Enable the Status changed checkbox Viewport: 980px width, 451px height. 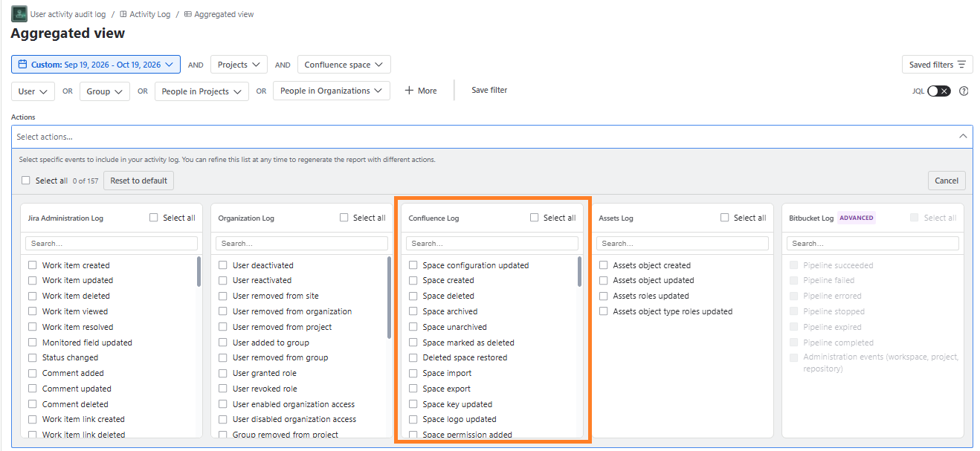click(x=33, y=357)
